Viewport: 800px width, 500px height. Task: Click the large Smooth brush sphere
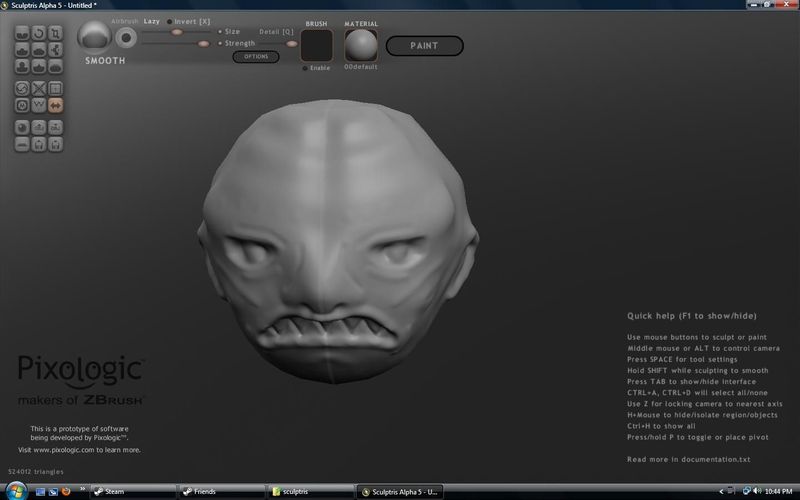pyautogui.click(x=96, y=37)
